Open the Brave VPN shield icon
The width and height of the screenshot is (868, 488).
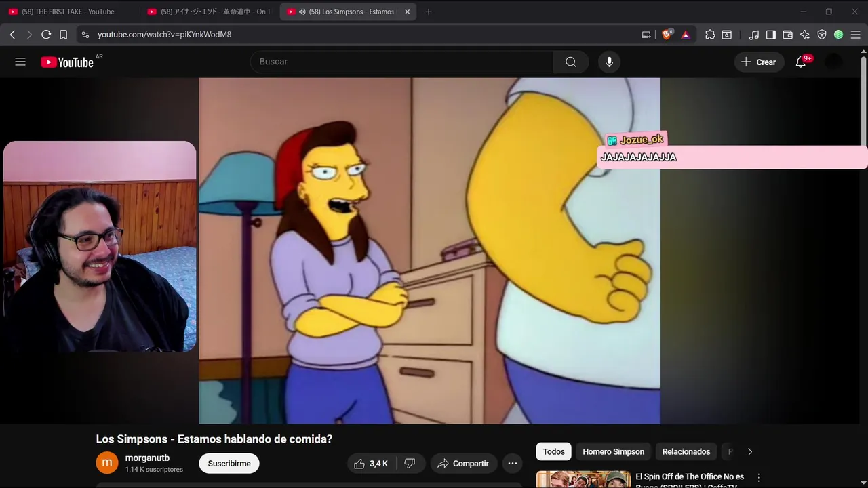tap(822, 35)
